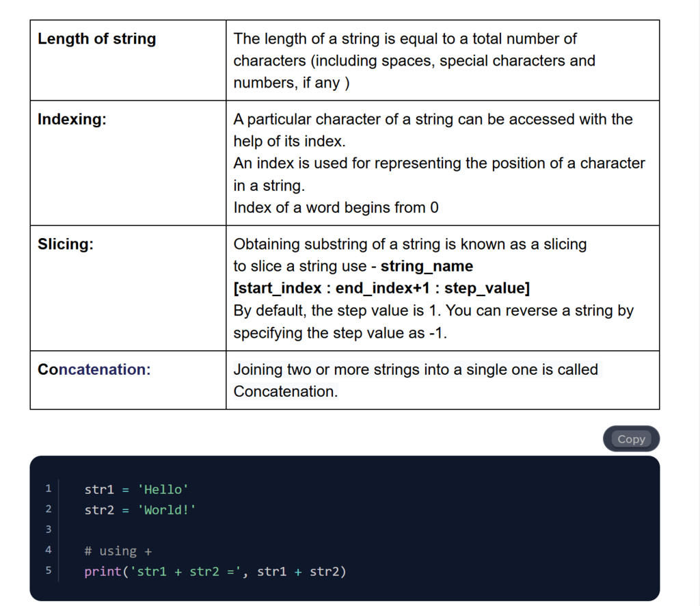The width and height of the screenshot is (700, 606).
Task: Click the str1 = 'Hello' code line
Action: pyautogui.click(x=137, y=489)
